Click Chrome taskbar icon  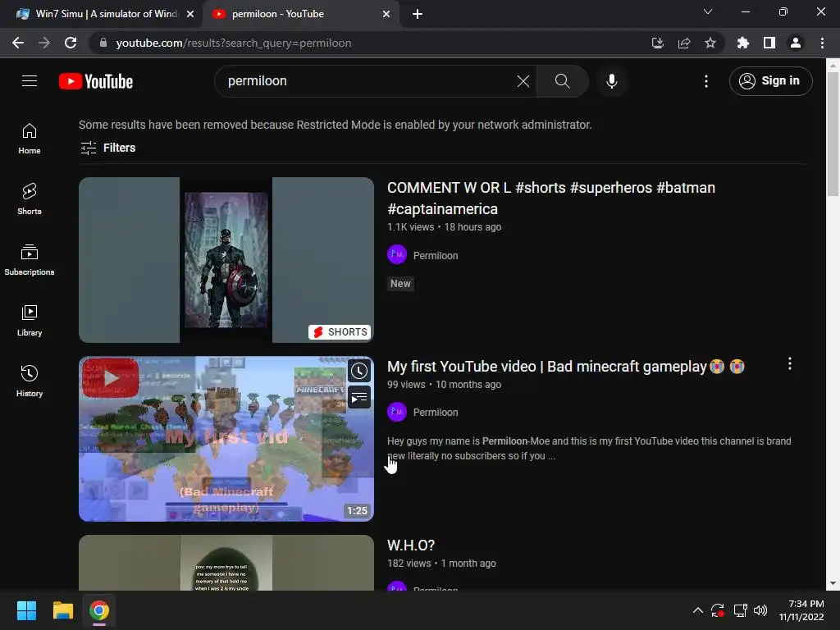click(99, 610)
